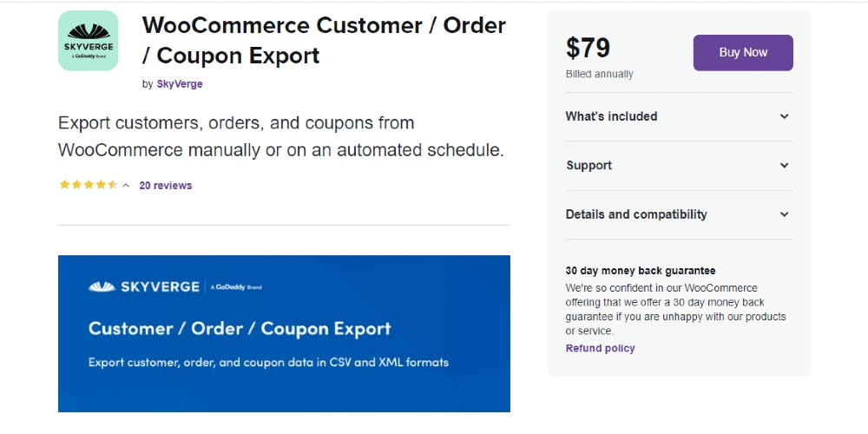Expand the What's included section

[x=680, y=116]
